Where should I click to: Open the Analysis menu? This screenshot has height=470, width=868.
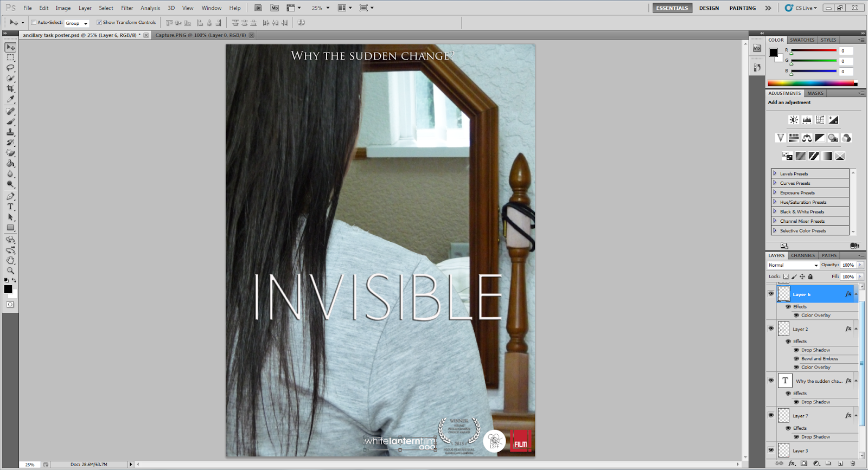[150, 8]
